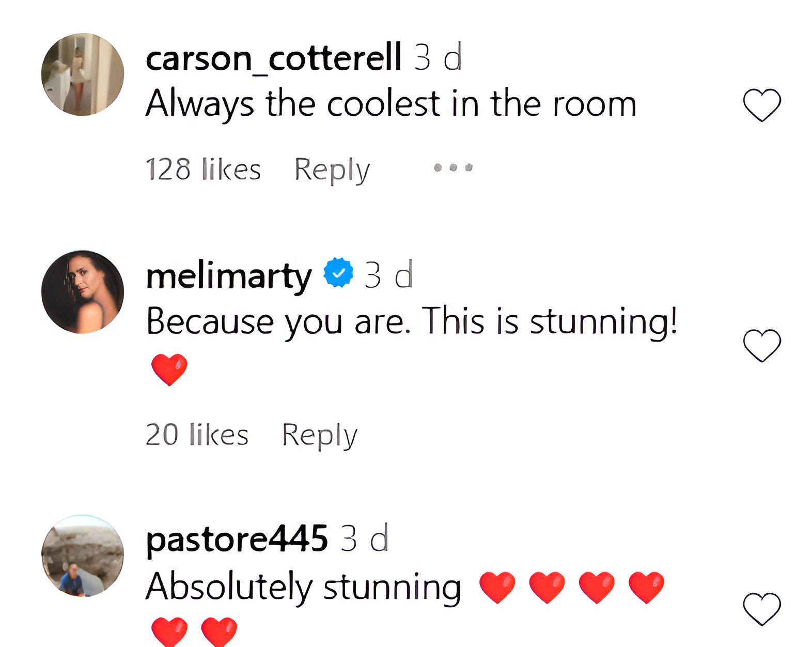The image size is (812, 647).
Task: Click the "Because you are. This is stunning!" text
Action: pyautogui.click(x=411, y=321)
